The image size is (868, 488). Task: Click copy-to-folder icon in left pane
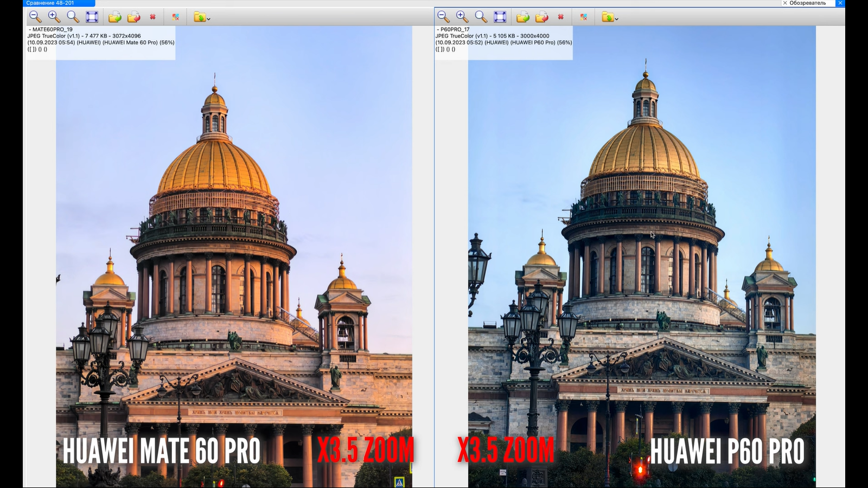tap(114, 17)
